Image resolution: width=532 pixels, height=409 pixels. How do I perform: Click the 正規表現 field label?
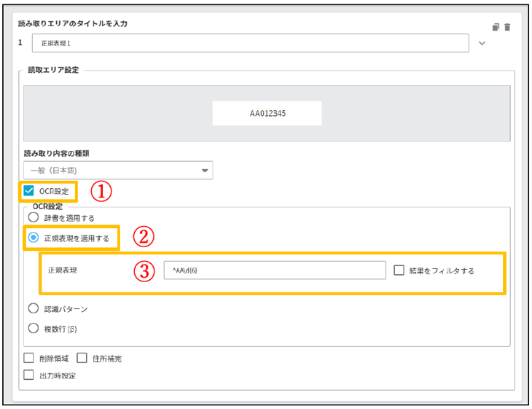point(63,270)
